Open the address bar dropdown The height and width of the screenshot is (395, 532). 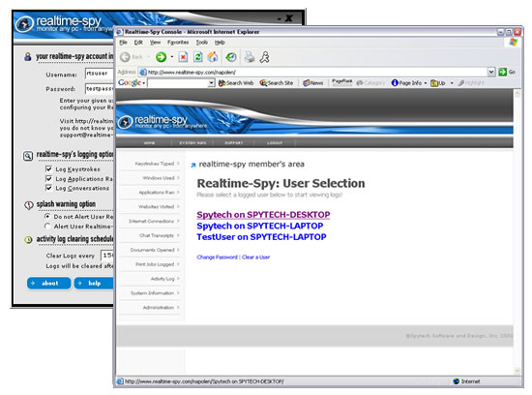[491, 72]
